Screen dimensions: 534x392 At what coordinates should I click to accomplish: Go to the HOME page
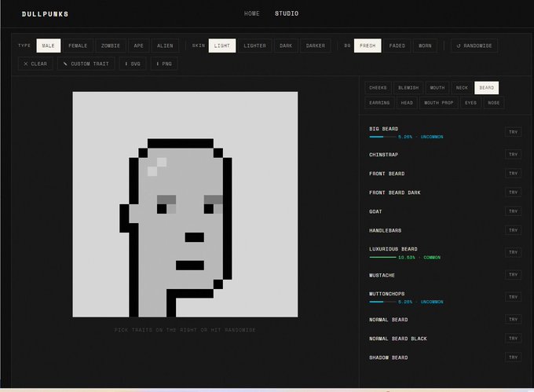(251, 13)
